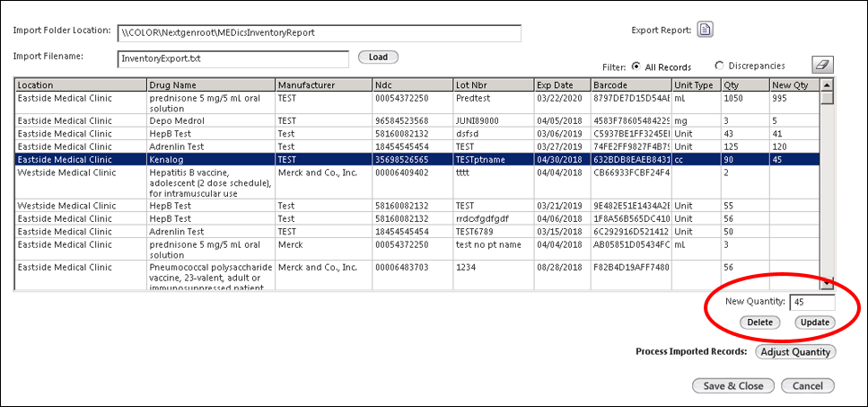This screenshot has width=868, height=407.
Task: Click the Pneumococcal polysaccharide vaccine drug name
Action: point(210,275)
